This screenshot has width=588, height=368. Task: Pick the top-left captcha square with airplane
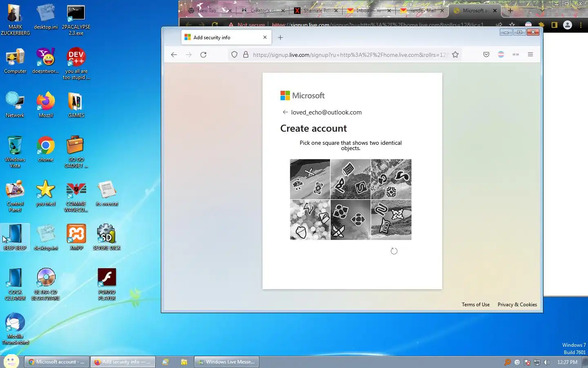tap(310, 179)
